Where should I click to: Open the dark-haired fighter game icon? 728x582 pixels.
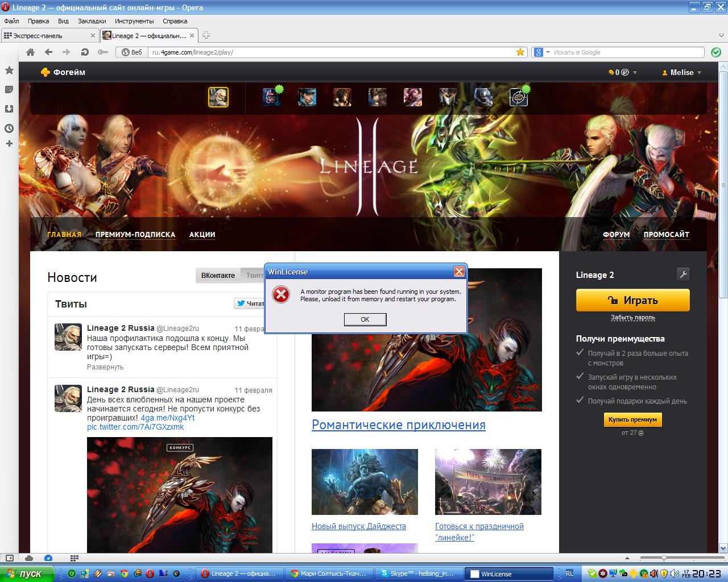(342, 97)
